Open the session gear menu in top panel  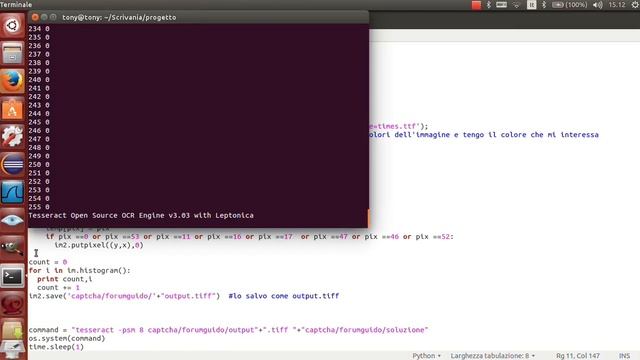click(635, 5)
